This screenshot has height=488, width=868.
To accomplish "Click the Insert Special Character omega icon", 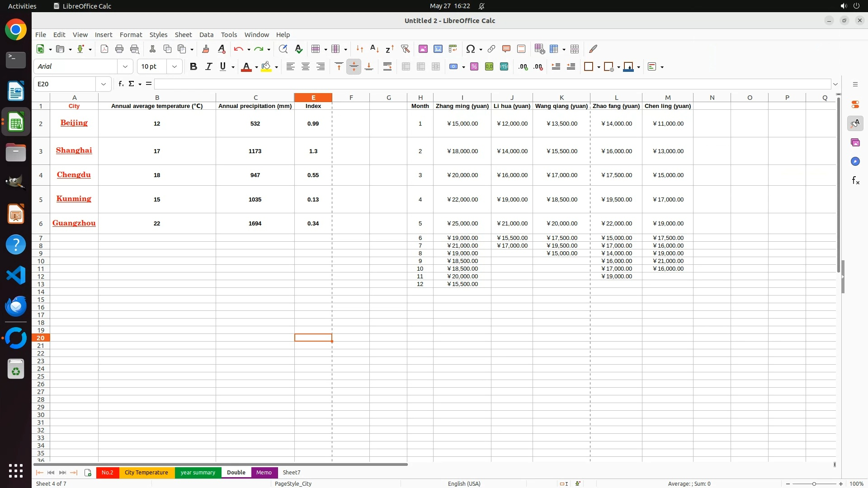I will pos(470,49).
